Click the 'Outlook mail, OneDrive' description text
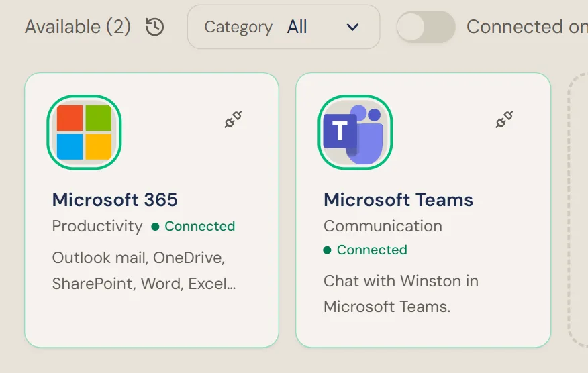The height and width of the screenshot is (373, 588). coord(144,270)
